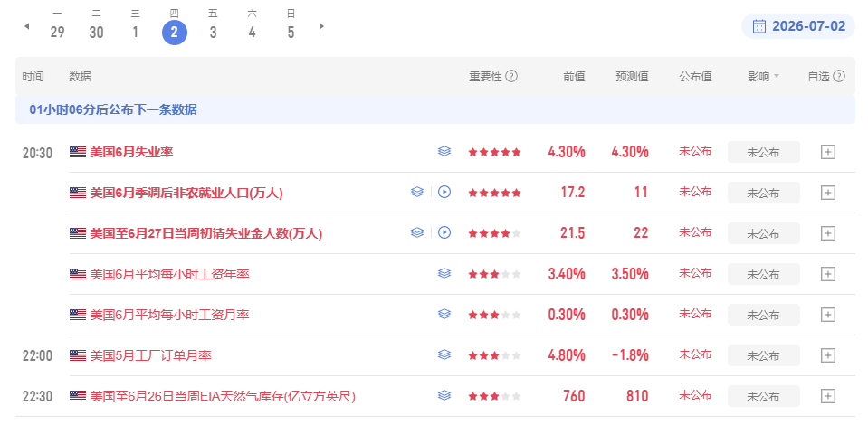The height and width of the screenshot is (425, 868).
Task: Click the 预测值 column header
Action: coord(632,76)
